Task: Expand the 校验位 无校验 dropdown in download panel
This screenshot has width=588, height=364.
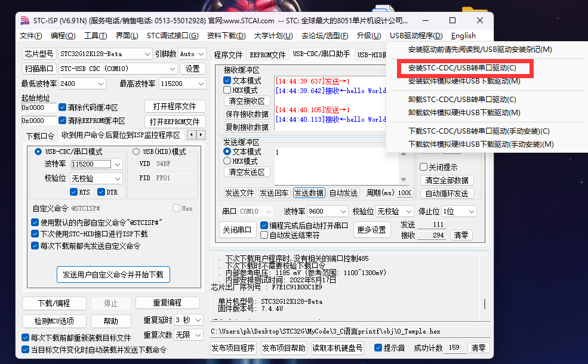Action: [x=118, y=179]
